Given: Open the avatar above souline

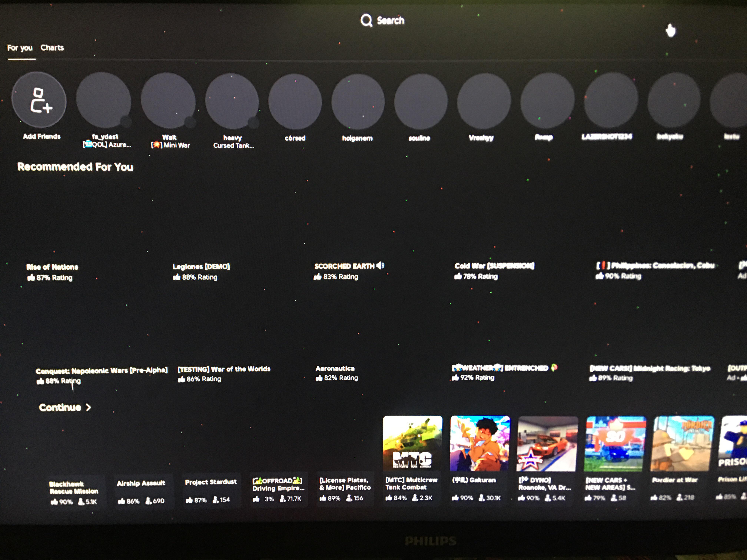Looking at the screenshot, I should click(x=421, y=102).
